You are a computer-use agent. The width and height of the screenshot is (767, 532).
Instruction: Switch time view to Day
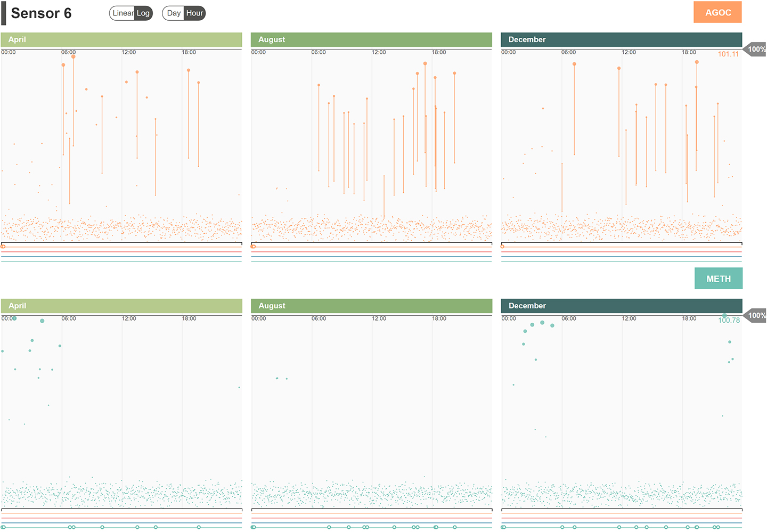pyautogui.click(x=174, y=13)
